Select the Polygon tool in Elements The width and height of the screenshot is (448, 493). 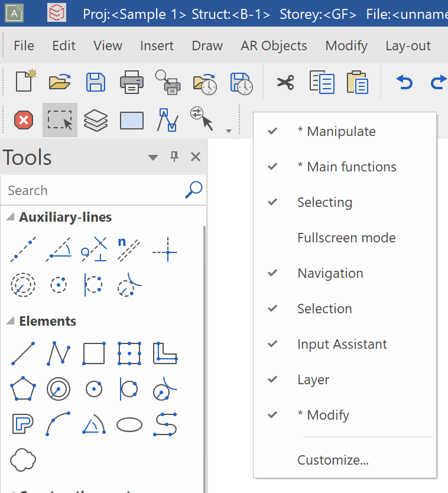pyautogui.click(x=22, y=389)
